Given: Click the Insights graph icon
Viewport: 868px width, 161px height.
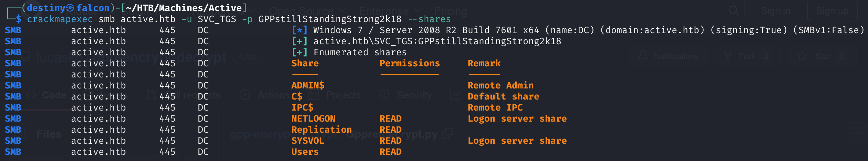Looking at the screenshot, I should coord(455,95).
